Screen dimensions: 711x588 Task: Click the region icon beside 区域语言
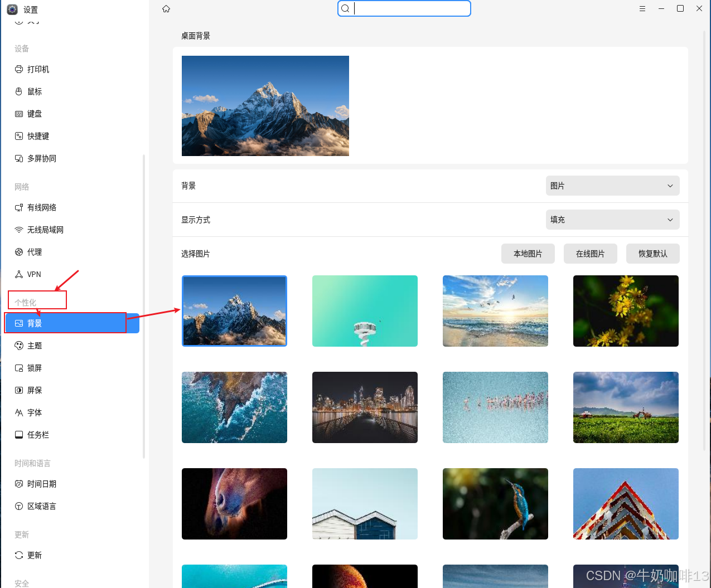point(19,506)
